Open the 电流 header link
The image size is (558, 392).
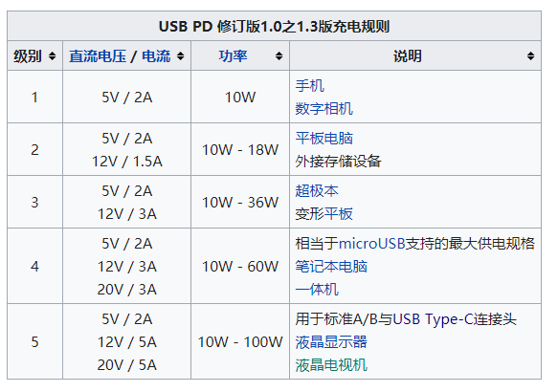click(x=156, y=56)
